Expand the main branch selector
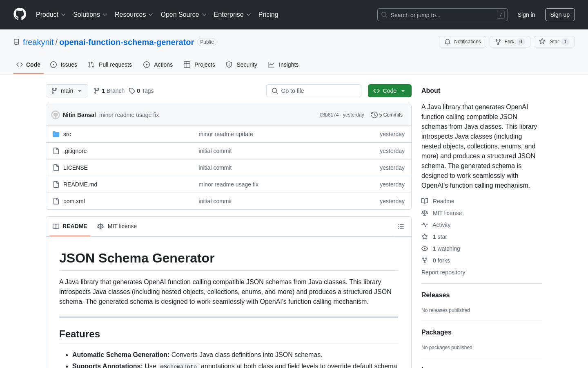The height and width of the screenshot is (368, 588). coord(67,91)
